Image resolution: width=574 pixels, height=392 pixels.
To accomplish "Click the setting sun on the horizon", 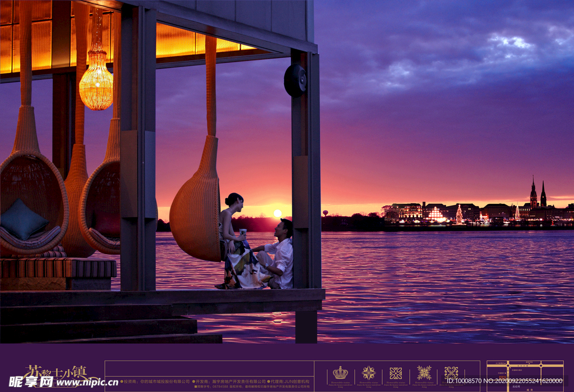I will point(277,213).
